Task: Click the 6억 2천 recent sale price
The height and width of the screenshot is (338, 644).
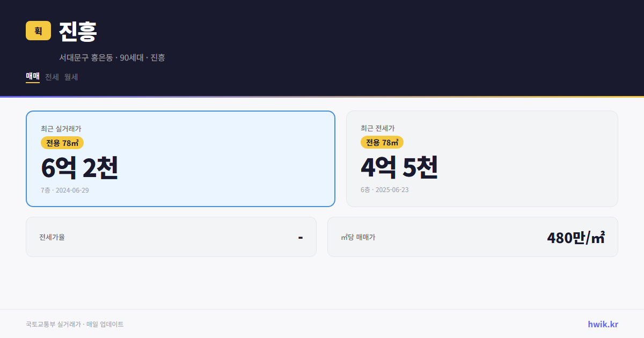Action: tap(79, 167)
